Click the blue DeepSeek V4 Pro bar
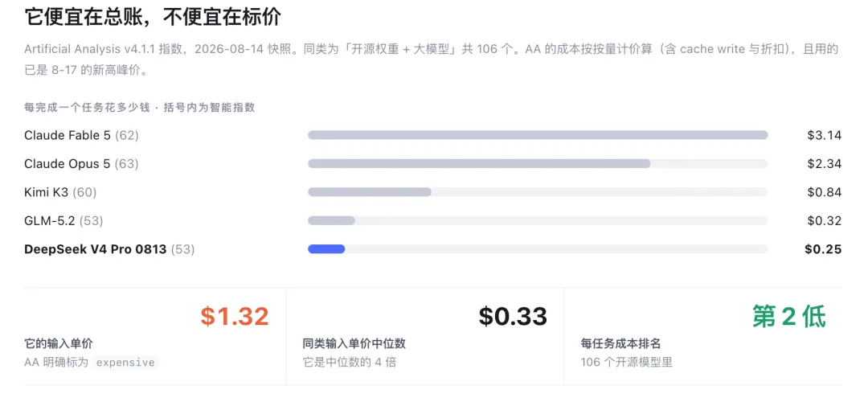Image resolution: width=868 pixels, height=398 pixels. coord(326,249)
